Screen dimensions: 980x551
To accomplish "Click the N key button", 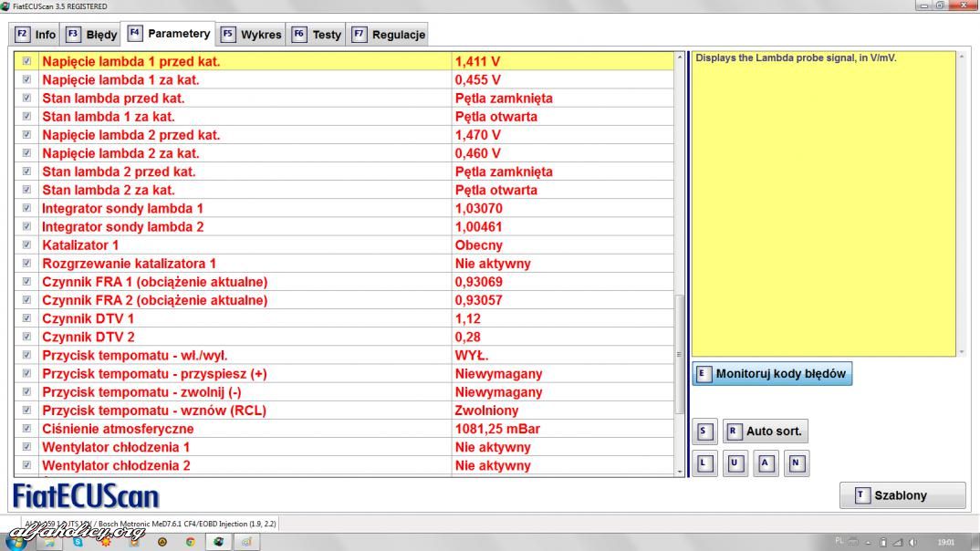I will coord(797,463).
